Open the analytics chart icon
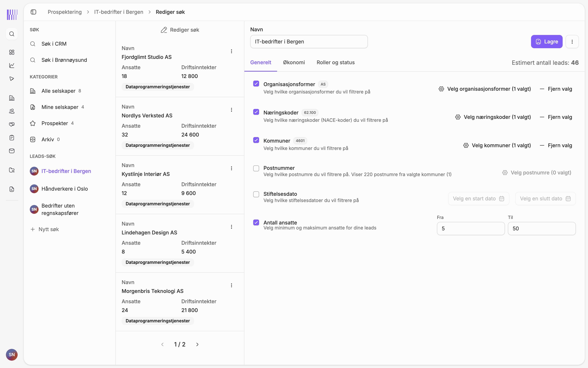 tap(12, 65)
